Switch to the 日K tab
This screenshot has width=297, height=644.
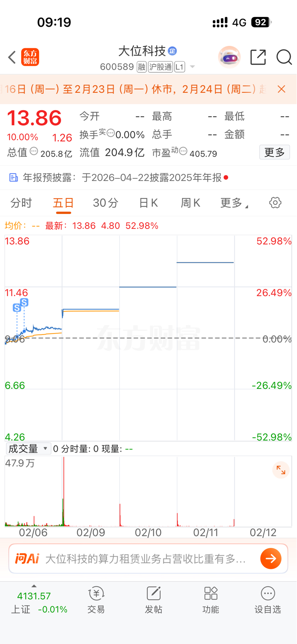(x=148, y=203)
